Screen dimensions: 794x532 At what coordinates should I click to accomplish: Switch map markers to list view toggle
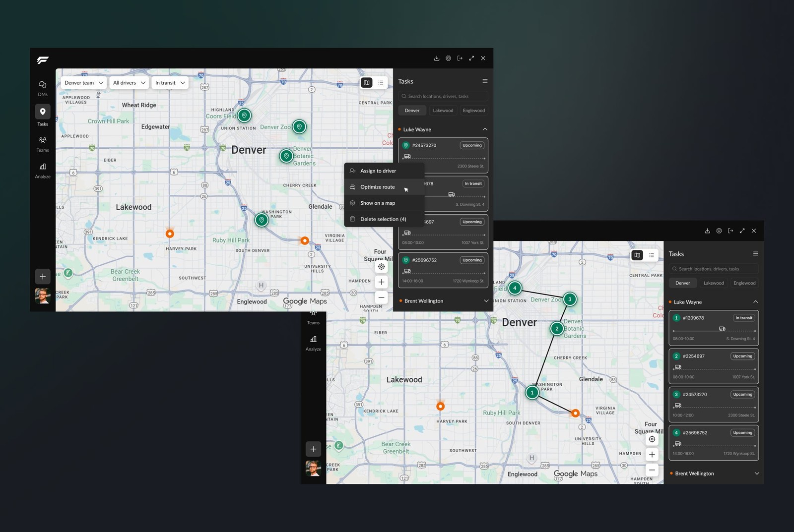coord(380,82)
